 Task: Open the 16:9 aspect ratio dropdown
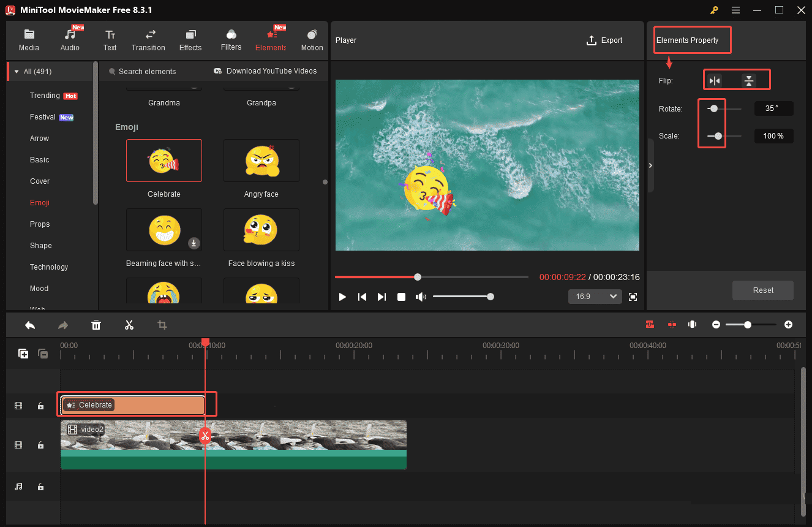click(x=594, y=297)
